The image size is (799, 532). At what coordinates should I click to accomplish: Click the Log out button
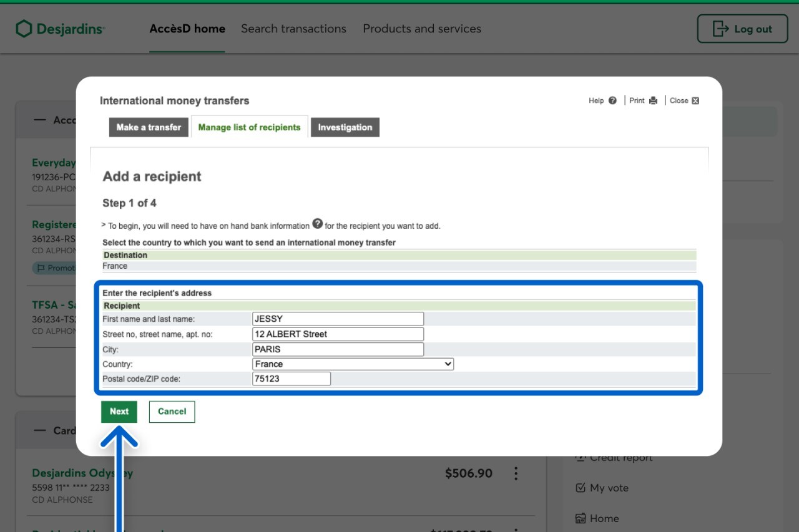(x=742, y=29)
